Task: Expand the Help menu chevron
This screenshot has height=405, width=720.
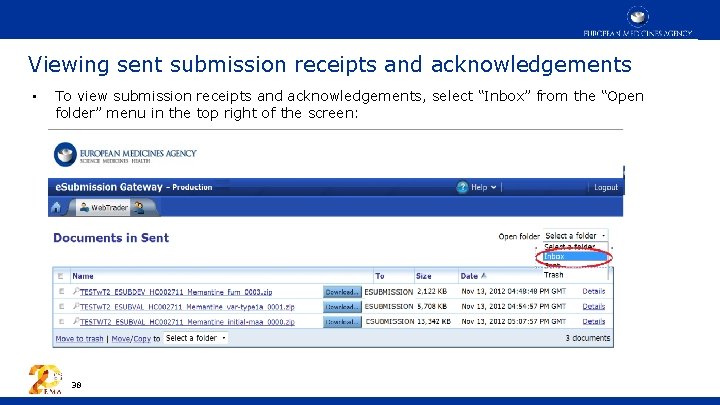Action: click(494, 187)
